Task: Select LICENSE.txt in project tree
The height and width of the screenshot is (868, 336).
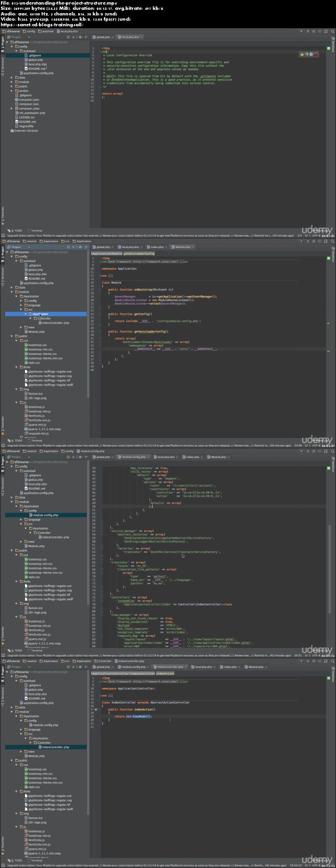Action: (x=25, y=117)
